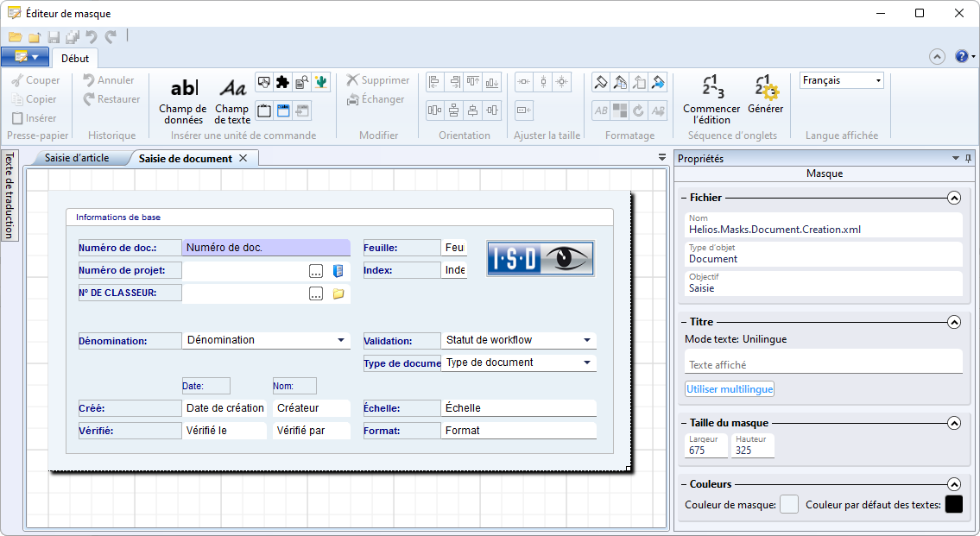Image resolution: width=980 pixels, height=536 pixels.
Task: Click the puzzle piece insert icon
Action: [282, 82]
